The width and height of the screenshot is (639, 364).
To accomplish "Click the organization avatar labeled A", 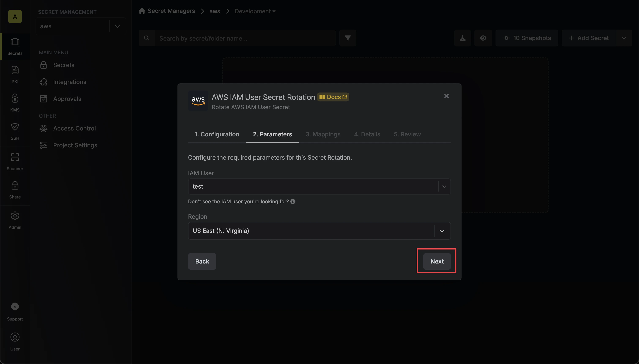I will pos(15,16).
